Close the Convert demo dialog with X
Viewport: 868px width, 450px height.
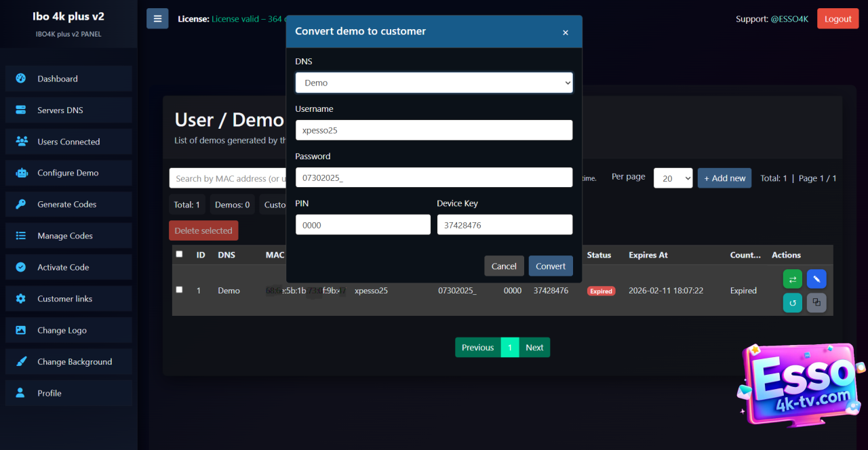pyautogui.click(x=566, y=33)
